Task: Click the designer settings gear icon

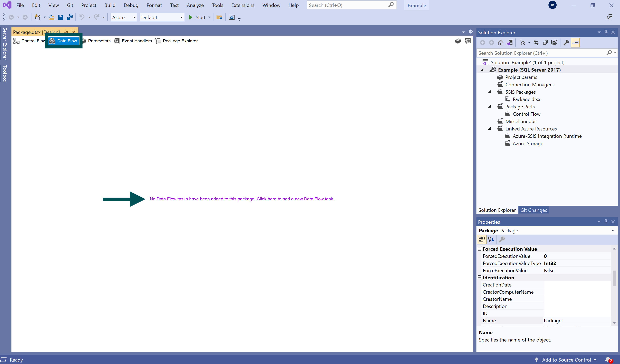Action: coord(471,31)
